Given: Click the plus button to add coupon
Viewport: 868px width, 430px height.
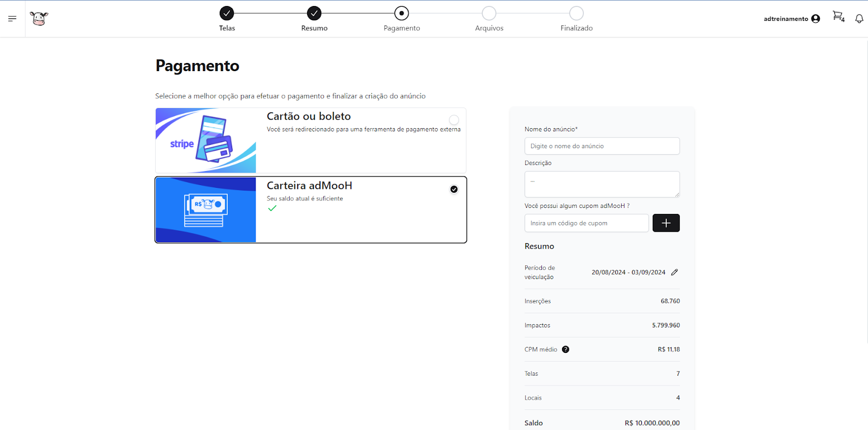Looking at the screenshot, I should [666, 223].
